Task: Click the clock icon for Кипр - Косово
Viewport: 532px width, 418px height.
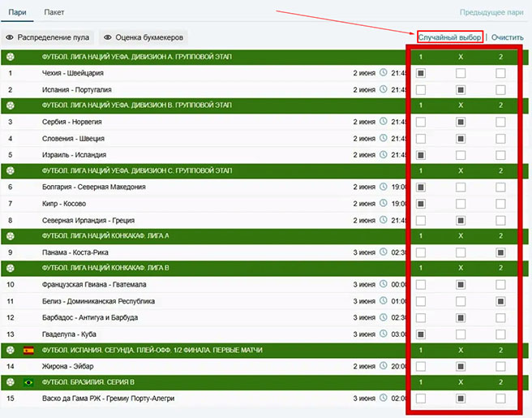Action: 383,203
